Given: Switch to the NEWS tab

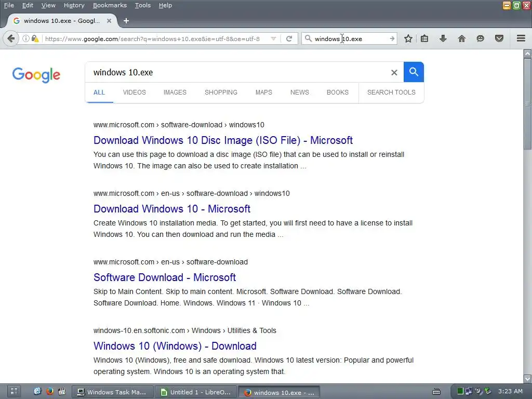Looking at the screenshot, I should (299, 92).
